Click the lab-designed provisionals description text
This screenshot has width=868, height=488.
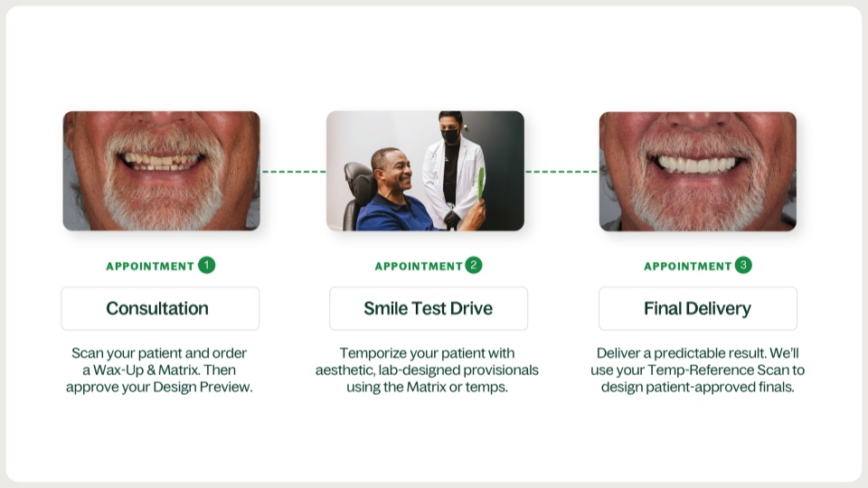click(x=428, y=371)
